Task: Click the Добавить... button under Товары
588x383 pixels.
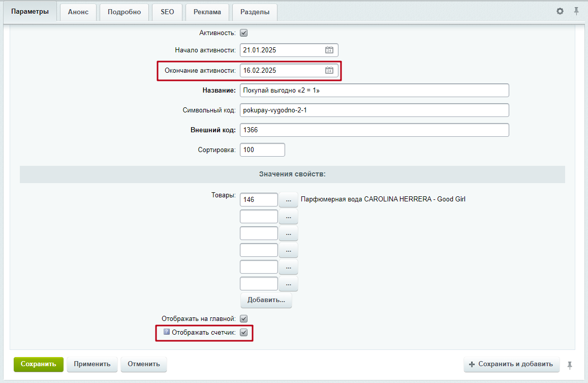Action: point(266,300)
